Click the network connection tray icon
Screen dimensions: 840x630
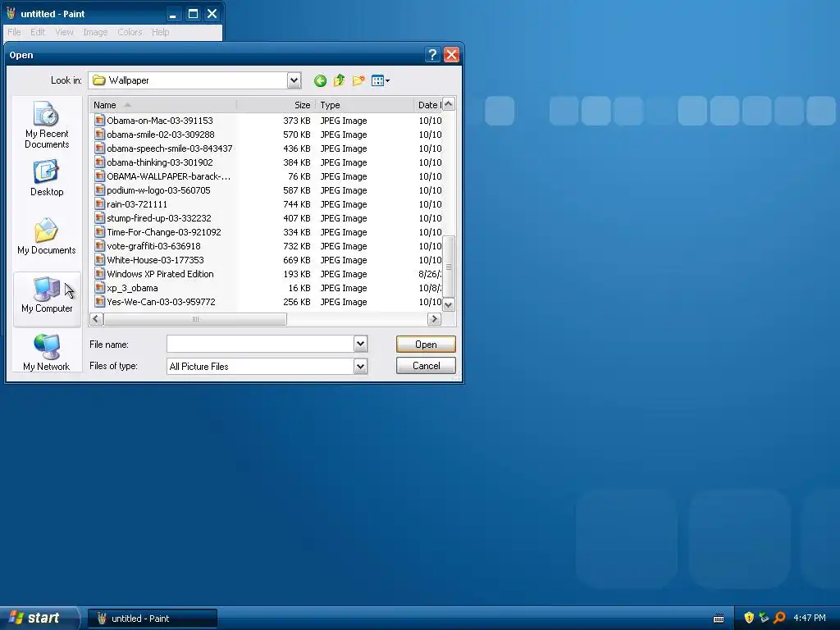pyautogui.click(x=764, y=619)
